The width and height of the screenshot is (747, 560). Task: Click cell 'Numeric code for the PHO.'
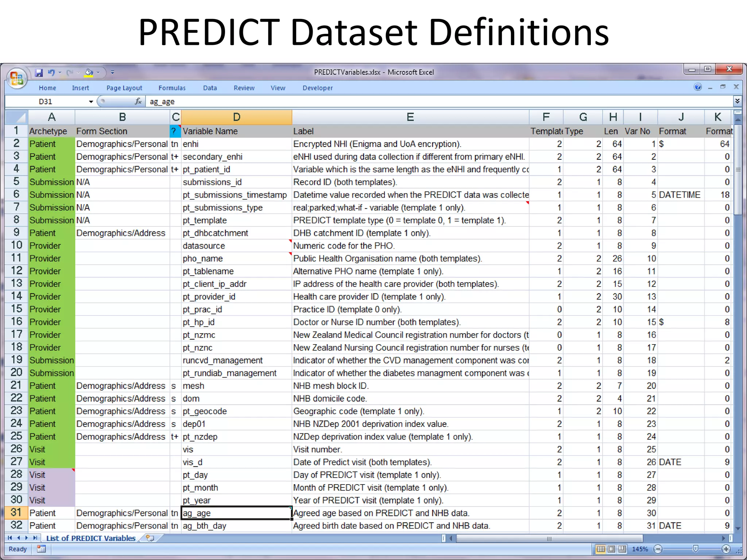(x=410, y=246)
